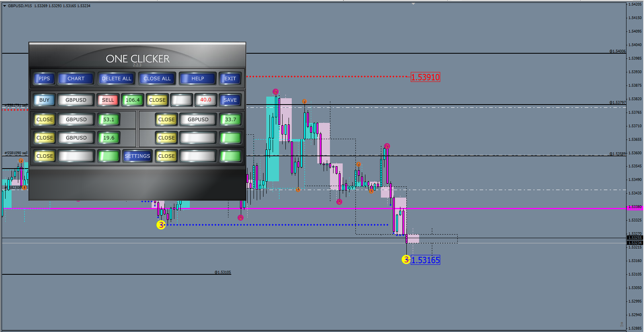Click the green 106.4 value box
644x332 pixels.
click(133, 100)
